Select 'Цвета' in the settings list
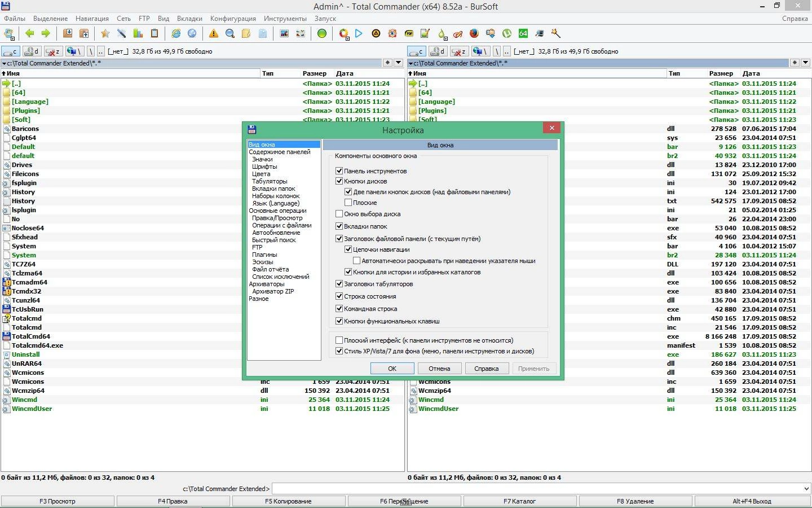Viewport: 812px width, 508px height. click(261, 174)
